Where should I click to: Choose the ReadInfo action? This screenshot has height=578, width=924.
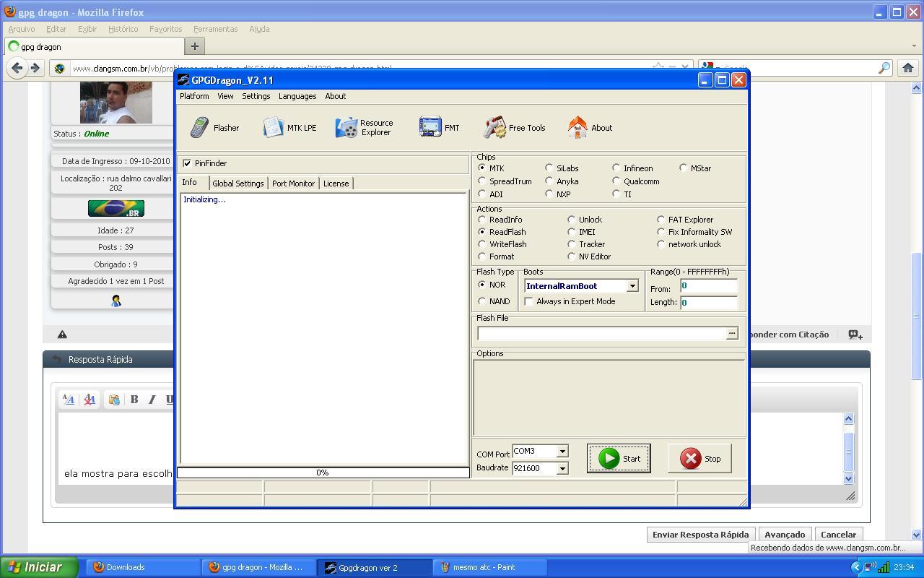[x=482, y=220]
